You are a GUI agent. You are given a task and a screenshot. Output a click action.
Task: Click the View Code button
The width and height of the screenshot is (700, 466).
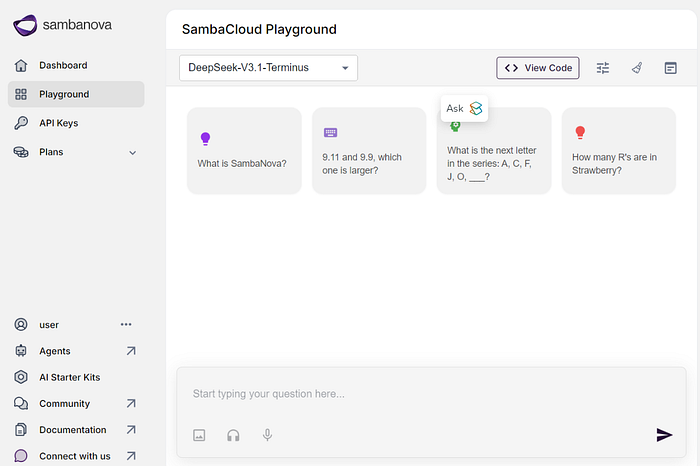(x=538, y=68)
